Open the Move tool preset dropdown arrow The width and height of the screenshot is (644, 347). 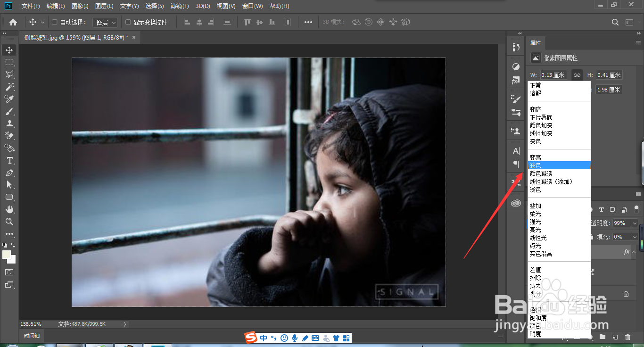coord(42,22)
